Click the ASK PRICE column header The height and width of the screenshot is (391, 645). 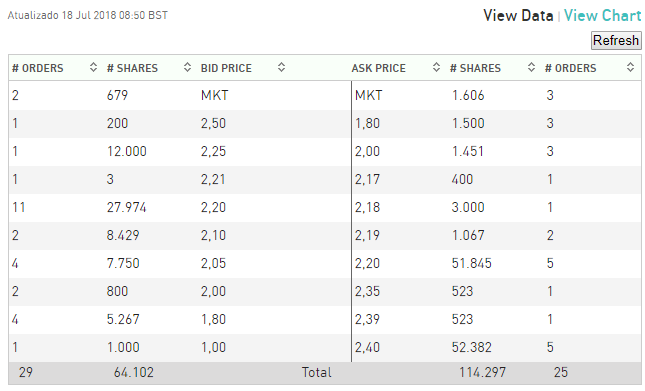378,68
